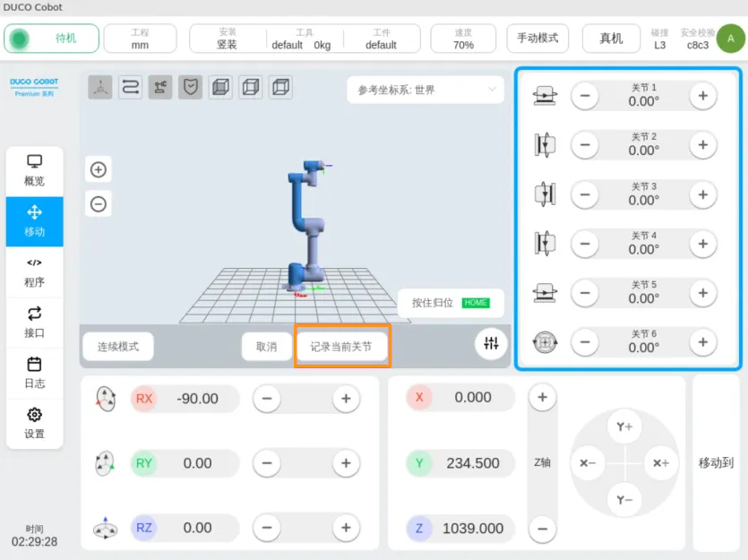748x560 pixels.
Task: Open the 工具 default 0kg tool setting
Action: tap(305, 39)
